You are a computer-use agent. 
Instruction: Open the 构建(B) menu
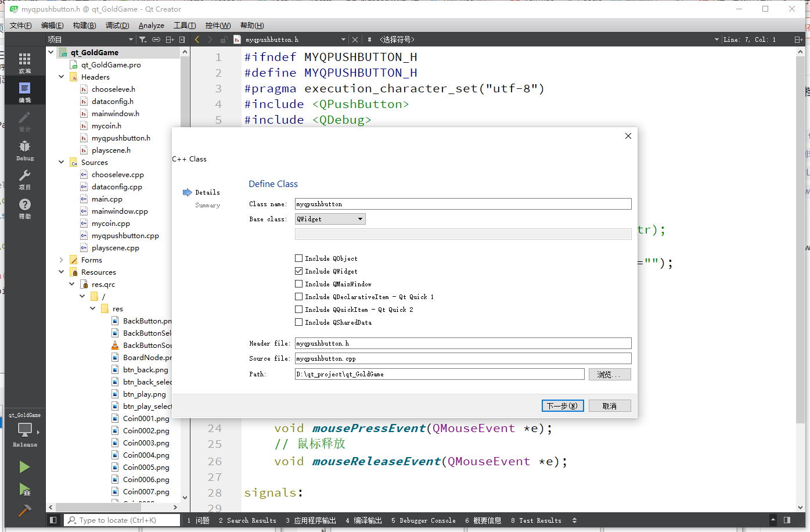coord(84,26)
